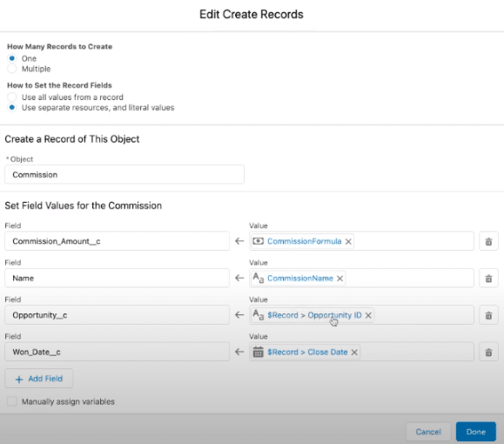This screenshot has height=444, width=504.
Task: Delete the Name field row
Action: (488, 278)
